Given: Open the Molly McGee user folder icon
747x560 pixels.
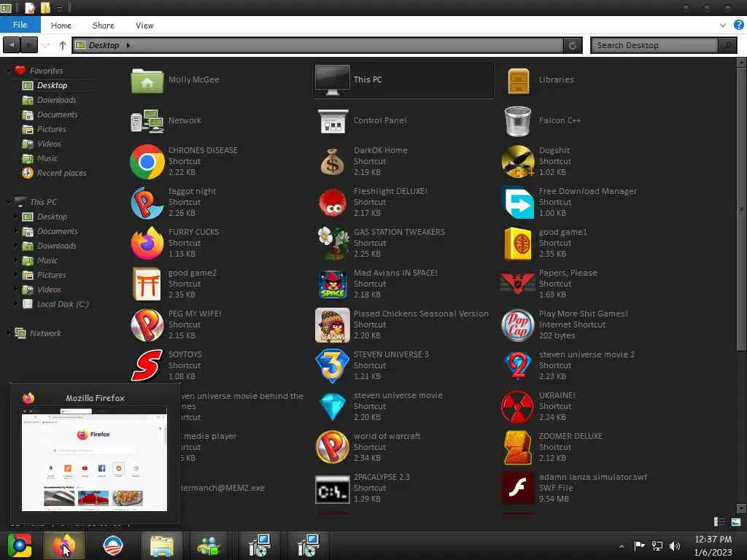Looking at the screenshot, I should pyautogui.click(x=147, y=80).
